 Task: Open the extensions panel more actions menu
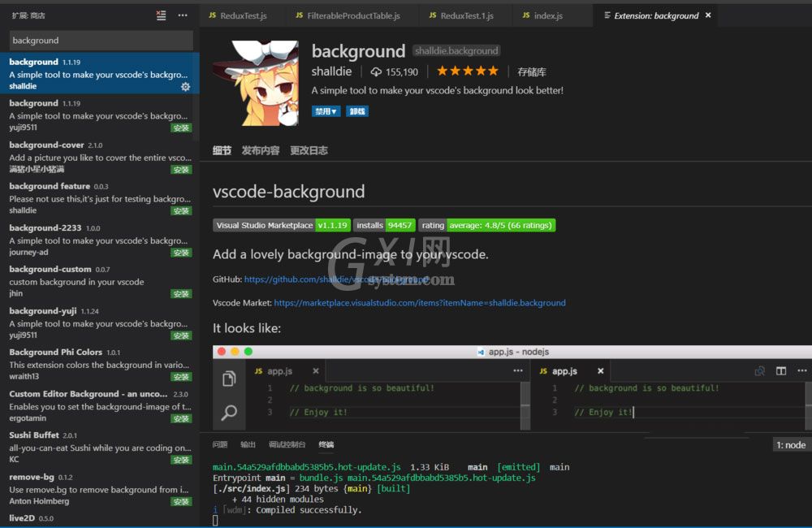tap(183, 15)
